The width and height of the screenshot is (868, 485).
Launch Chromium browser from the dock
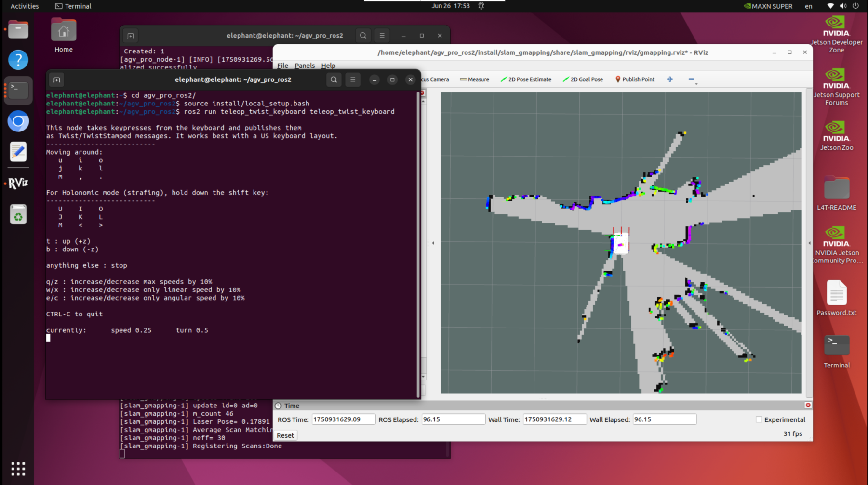(18, 121)
